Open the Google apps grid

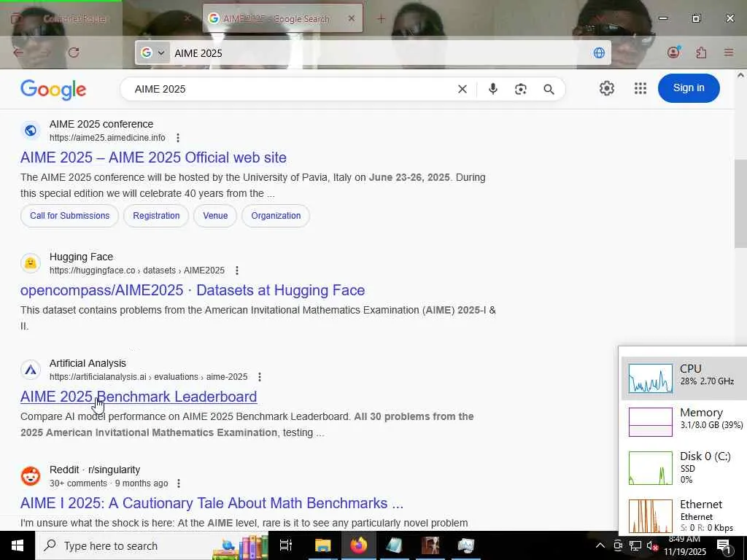coord(640,88)
